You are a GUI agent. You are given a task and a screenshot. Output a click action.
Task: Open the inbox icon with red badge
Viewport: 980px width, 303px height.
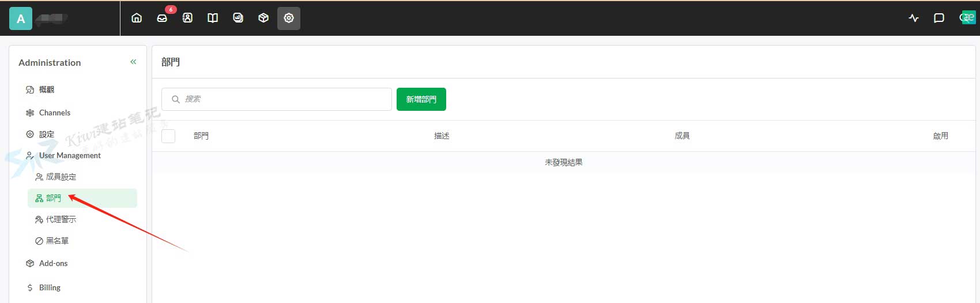click(x=162, y=18)
